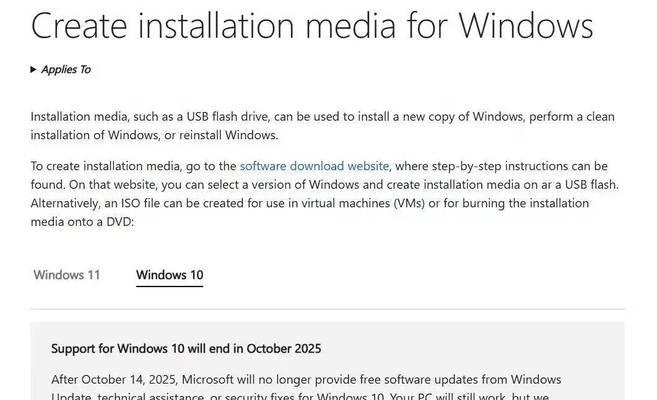Click the word Windows in the title

(x=525, y=26)
